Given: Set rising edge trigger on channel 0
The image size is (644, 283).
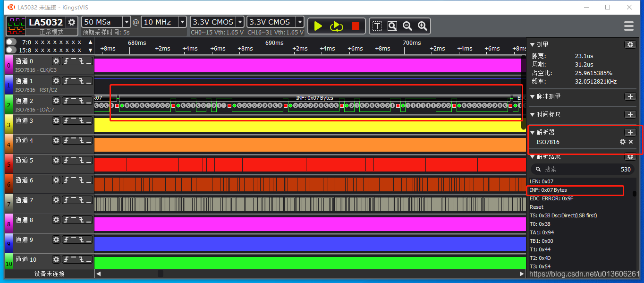Looking at the screenshot, I should point(67,61).
